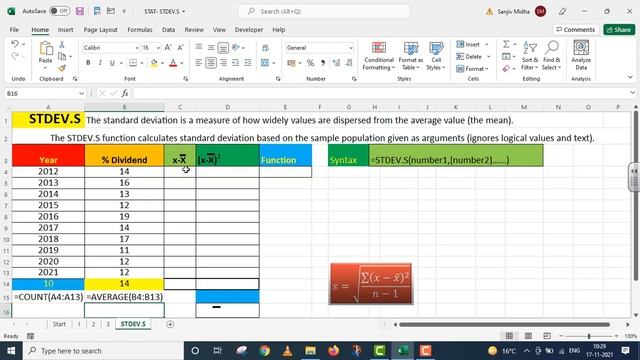Click the Windows Start button
The width and height of the screenshot is (640, 360).
pos(11,351)
